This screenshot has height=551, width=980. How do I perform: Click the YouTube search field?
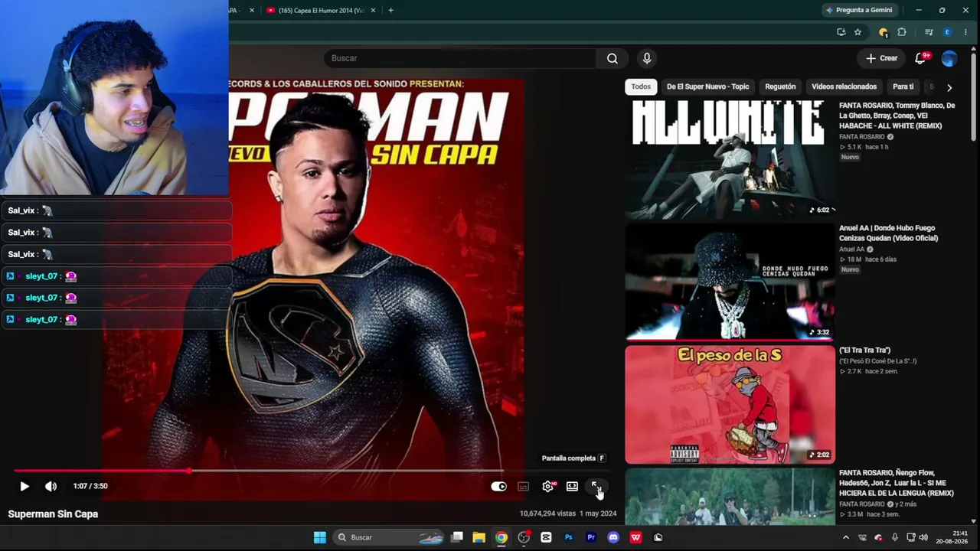[459, 58]
